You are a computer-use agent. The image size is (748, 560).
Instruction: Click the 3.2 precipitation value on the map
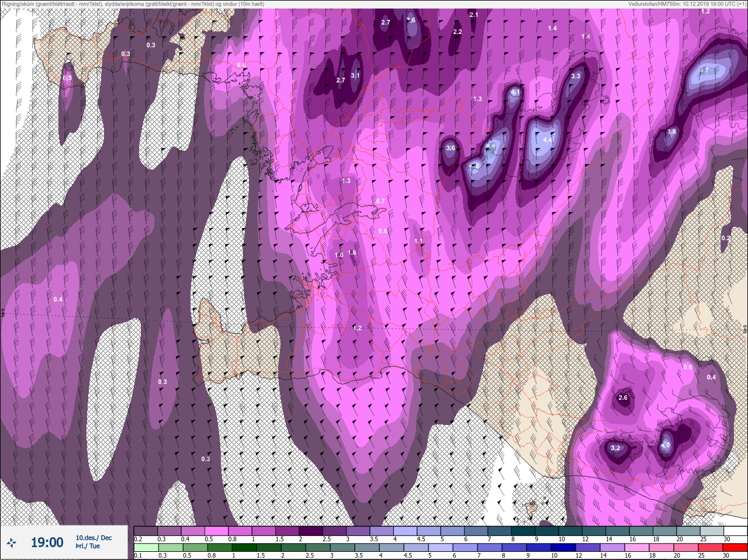(615, 448)
